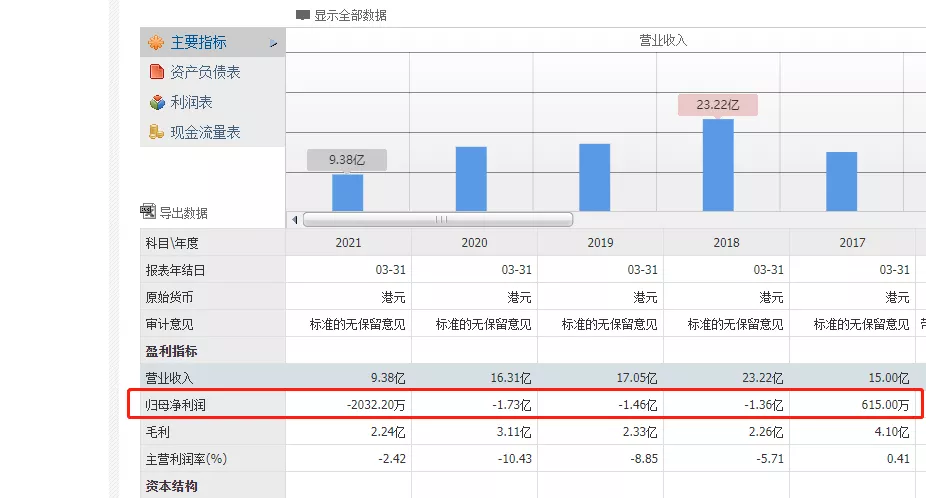This screenshot has height=498, width=926.
Task: Switch to the 现金流量表 tab
Action: pos(213,132)
